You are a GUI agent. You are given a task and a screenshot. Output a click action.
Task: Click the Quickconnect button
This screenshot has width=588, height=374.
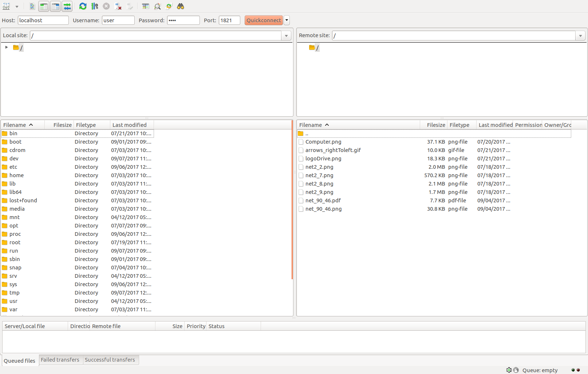pyautogui.click(x=264, y=20)
